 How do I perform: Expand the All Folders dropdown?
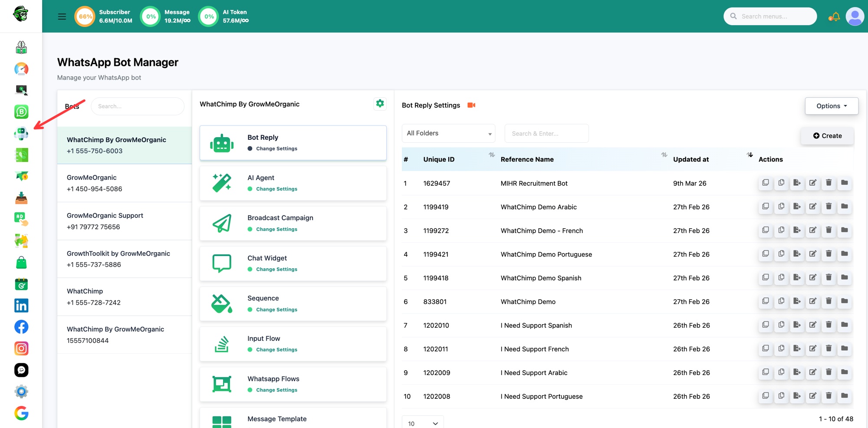coord(449,133)
